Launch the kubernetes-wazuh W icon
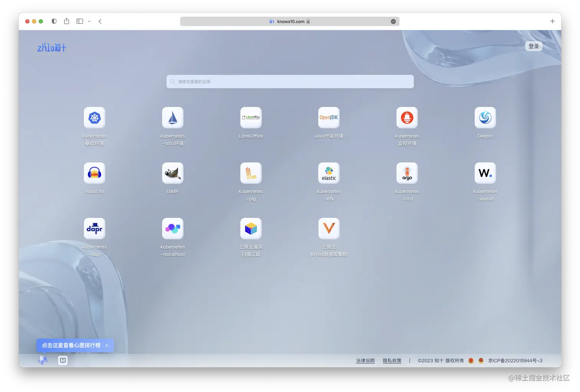 (x=485, y=173)
